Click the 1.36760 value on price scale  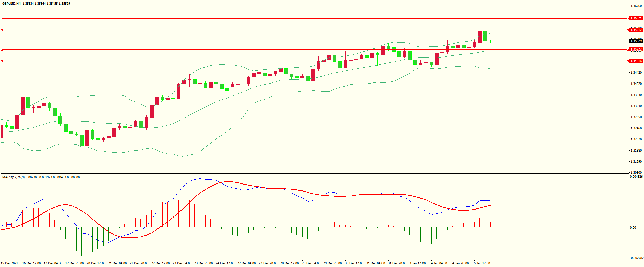point(636,6)
